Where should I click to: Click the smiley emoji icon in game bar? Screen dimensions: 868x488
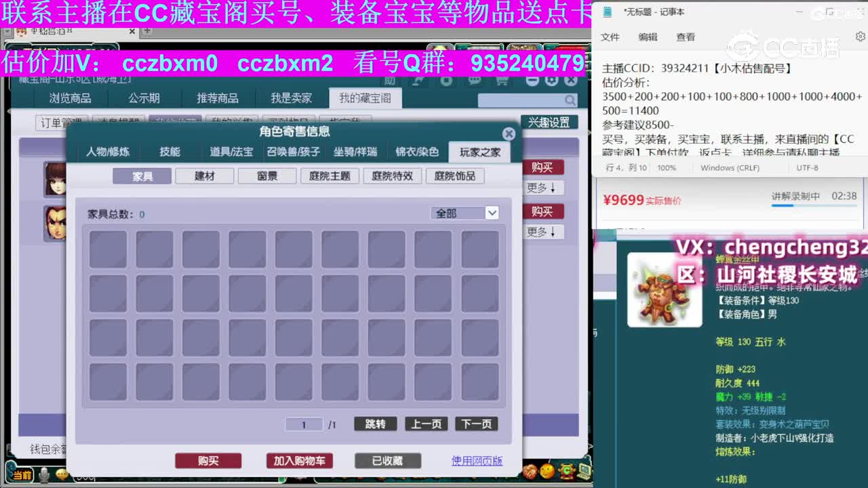tap(547, 470)
